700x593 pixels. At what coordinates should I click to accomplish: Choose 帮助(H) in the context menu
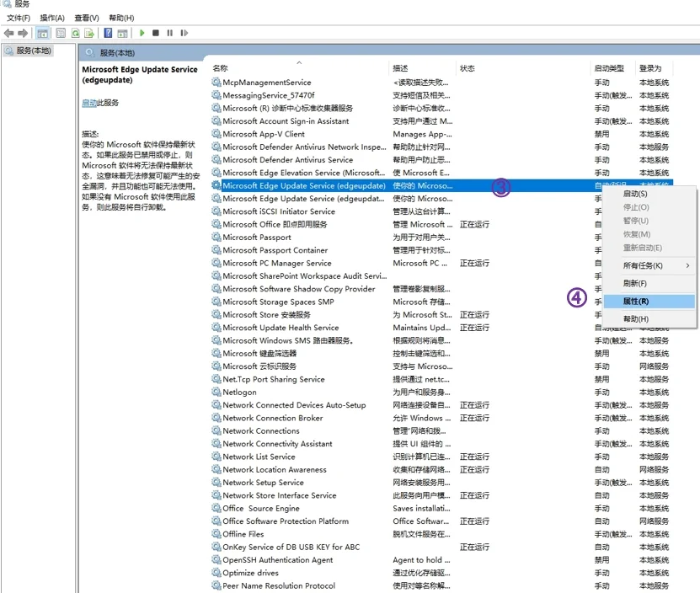pyautogui.click(x=649, y=319)
